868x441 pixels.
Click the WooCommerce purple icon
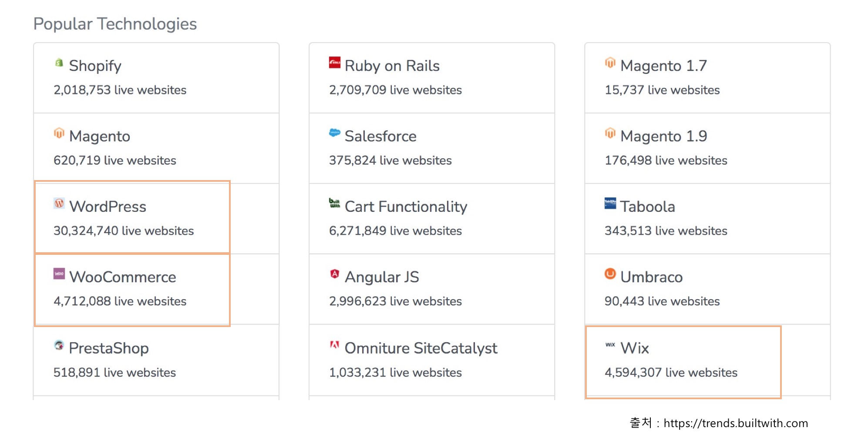point(59,274)
